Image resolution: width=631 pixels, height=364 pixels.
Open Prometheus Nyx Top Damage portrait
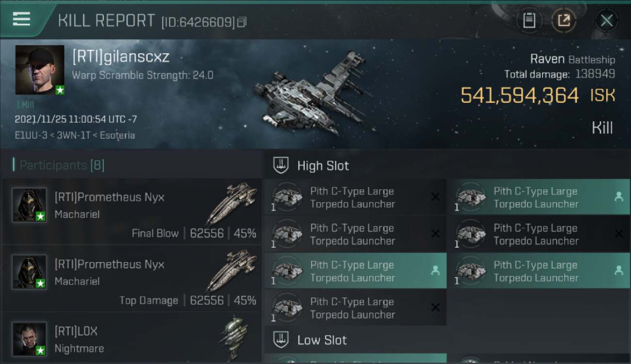[29, 272]
